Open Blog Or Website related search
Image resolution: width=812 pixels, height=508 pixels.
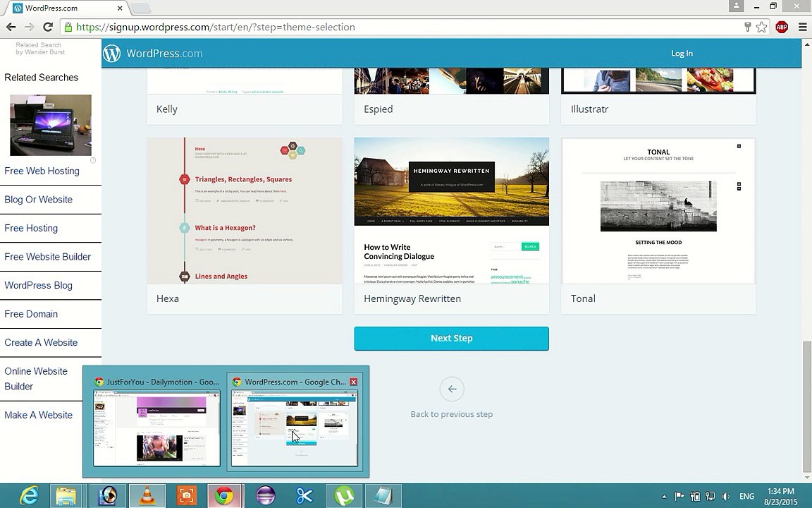[x=38, y=200]
